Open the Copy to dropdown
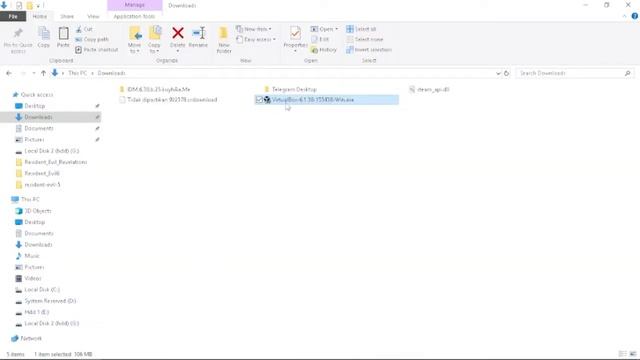Screen dimensions: 640x360 pyautogui.click(x=154, y=48)
